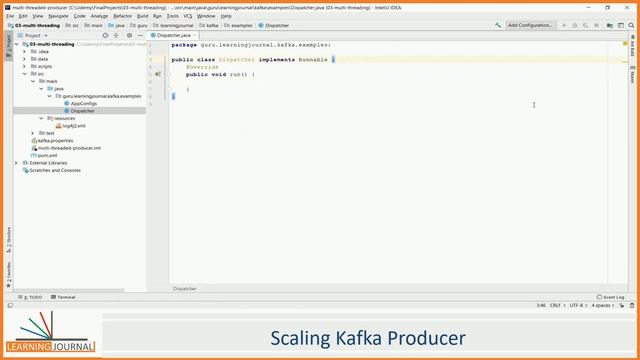Open the Ant Build tool window

(x=633, y=46)
